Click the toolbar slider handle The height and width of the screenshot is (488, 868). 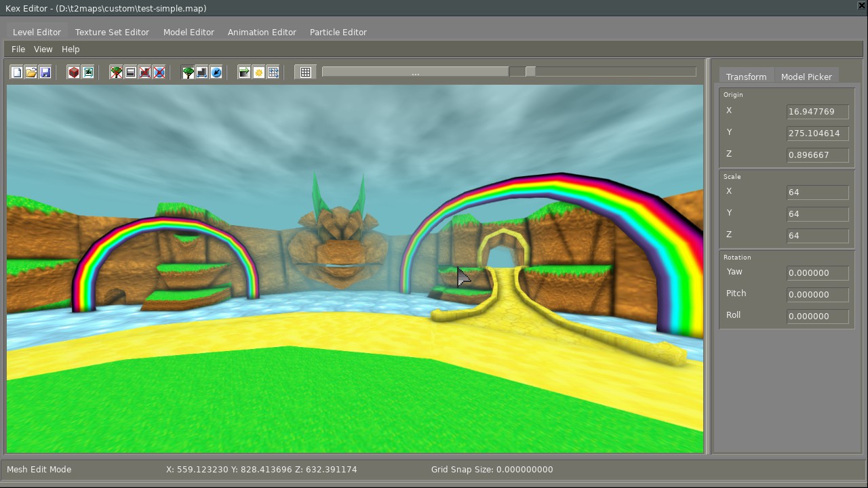[530, 72]
